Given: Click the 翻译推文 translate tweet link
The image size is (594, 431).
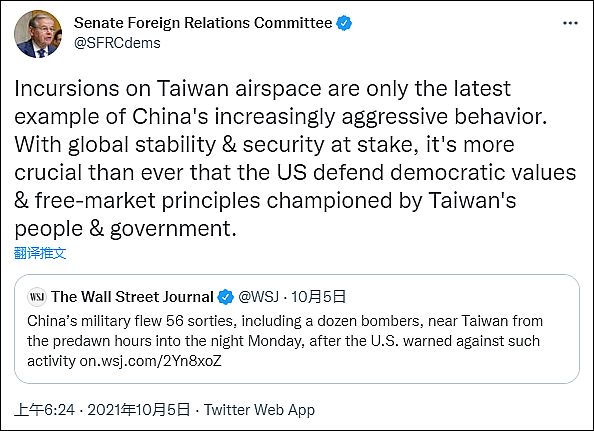Looking at the screenshot, I should [40, 253].
